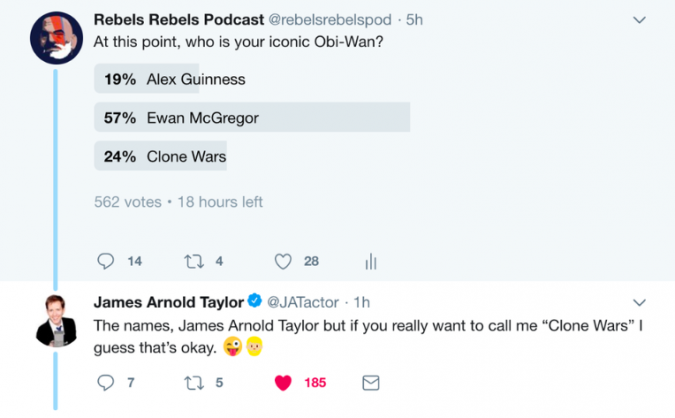Select the Alex Guinness poll option

174,79
